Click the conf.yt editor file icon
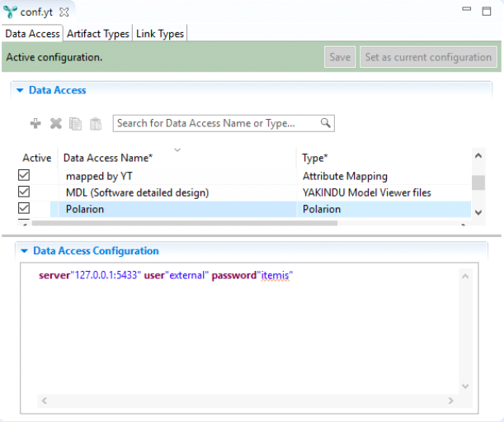Image resolution: width=504 pixels, height=422 pixels. click(x=10, y=12)
